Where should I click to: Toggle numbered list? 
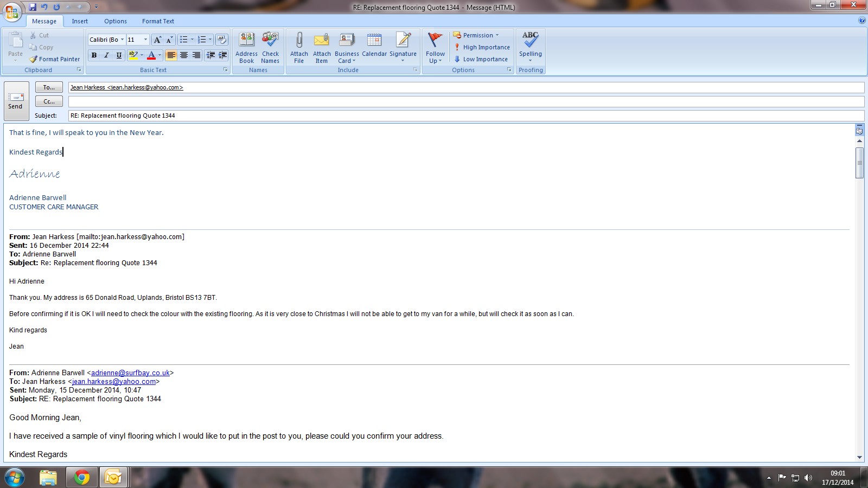(x=202, y=40)
